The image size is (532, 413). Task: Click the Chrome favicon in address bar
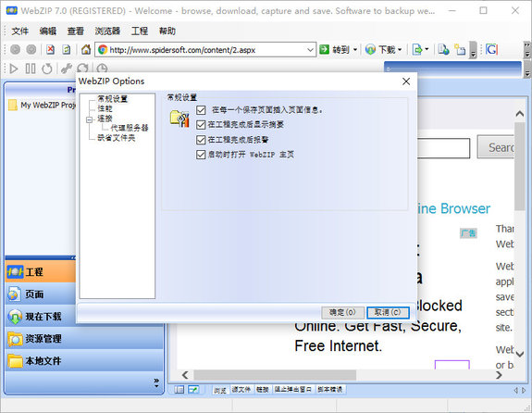coord(103,50)
